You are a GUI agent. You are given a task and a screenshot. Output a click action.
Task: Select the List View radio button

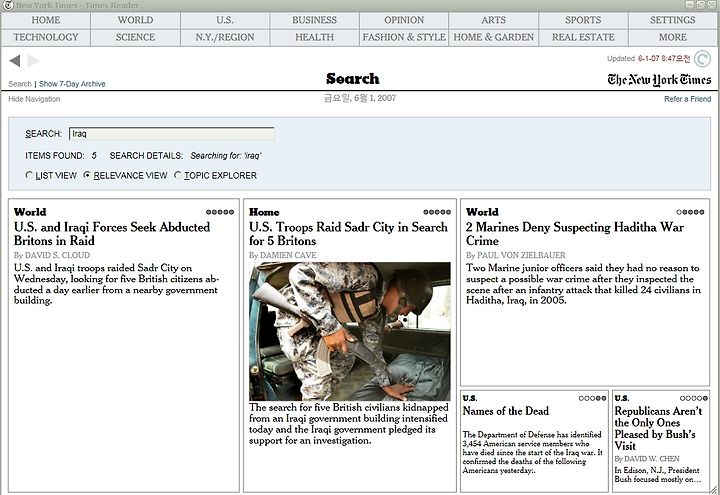tap(29, 175)
